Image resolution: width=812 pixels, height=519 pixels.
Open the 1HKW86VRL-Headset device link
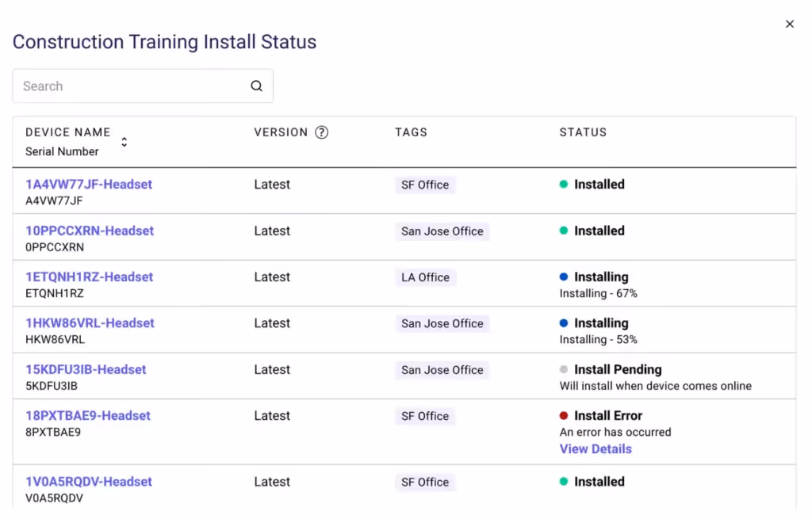[90, 322]
